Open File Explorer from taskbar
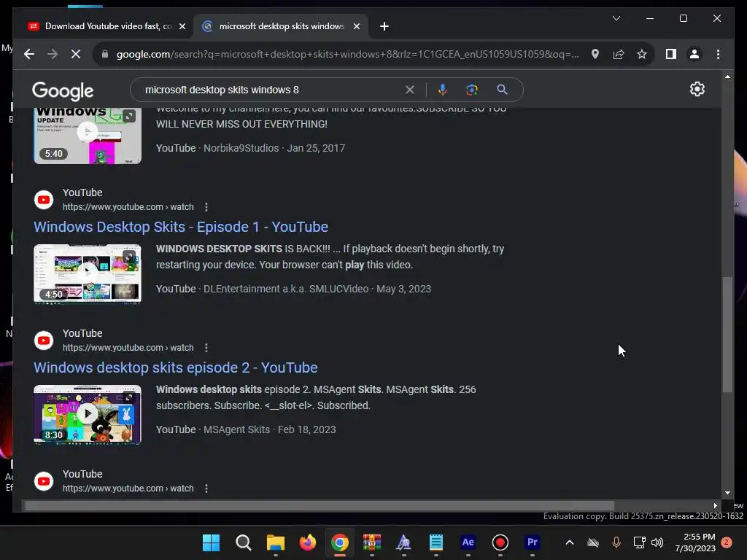Image resolution: width=747 pixels, height=560 pixels. [x=275, y=542]
